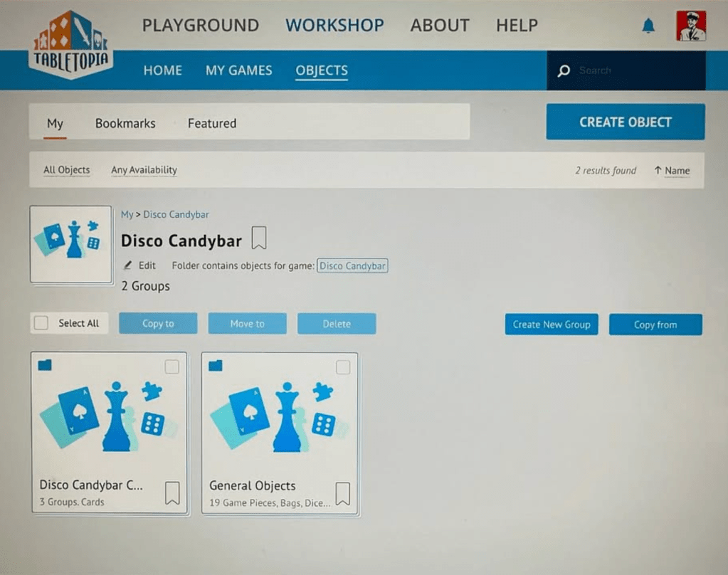
Task: Click the search magnifier icon
Action: (x=564, y=71)
